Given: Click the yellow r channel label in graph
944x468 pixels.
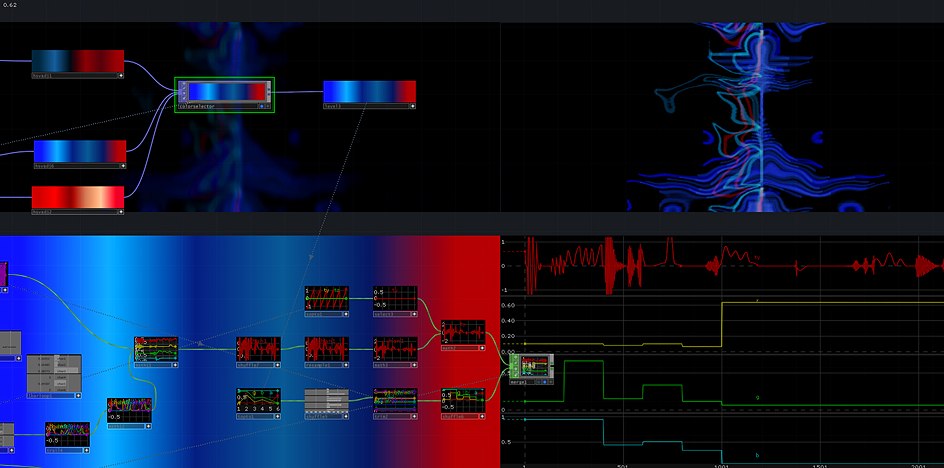Looking at the screenshot, I should pos(757,300).
